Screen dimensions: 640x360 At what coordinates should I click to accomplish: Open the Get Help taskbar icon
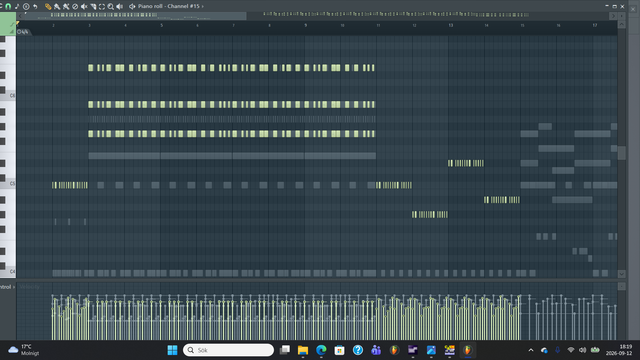click(358, 350)
